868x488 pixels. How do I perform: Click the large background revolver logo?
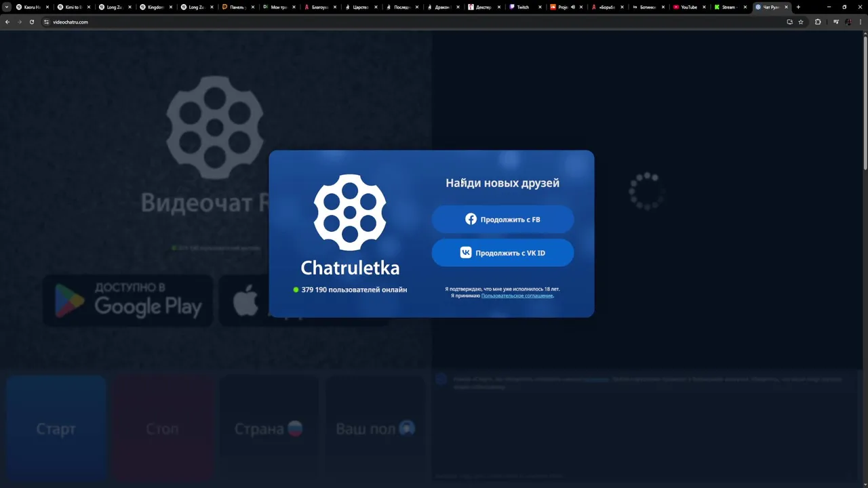tap(215, 128)
